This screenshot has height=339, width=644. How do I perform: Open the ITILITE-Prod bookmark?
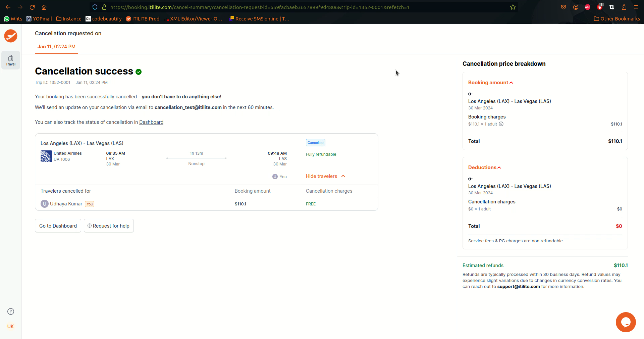143,19
